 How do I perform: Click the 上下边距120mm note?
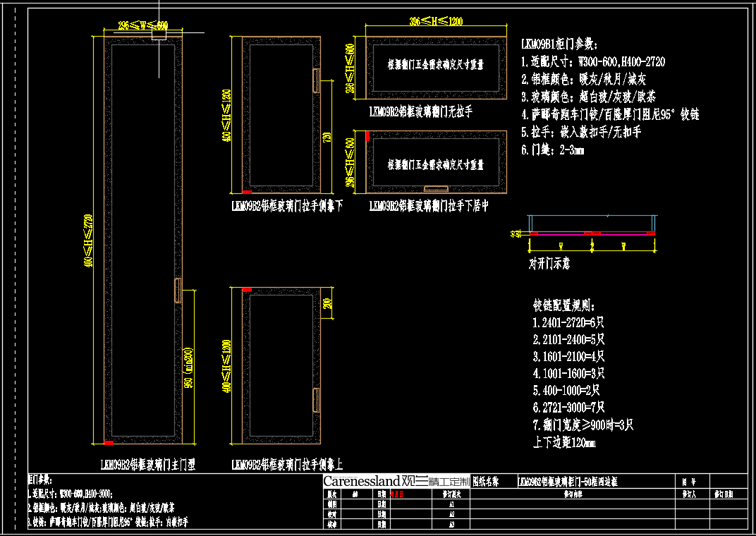[564, 442]
